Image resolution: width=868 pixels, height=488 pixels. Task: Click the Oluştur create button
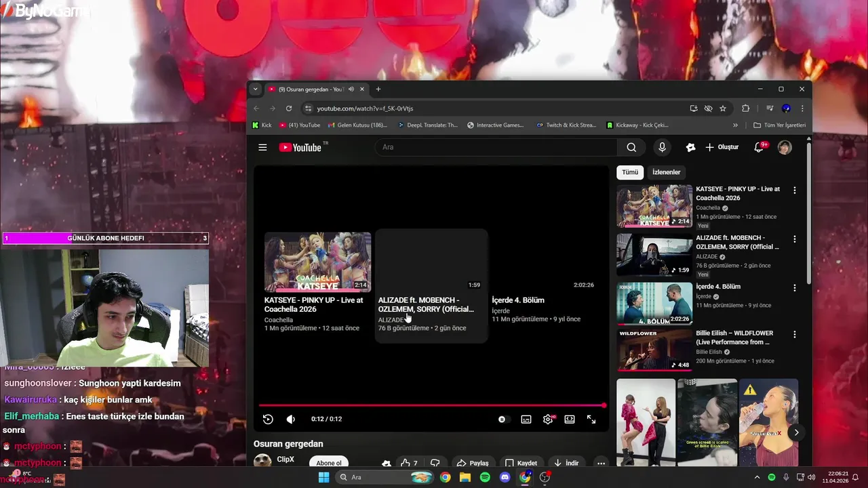pyautogui.click(x=722, y=147)
